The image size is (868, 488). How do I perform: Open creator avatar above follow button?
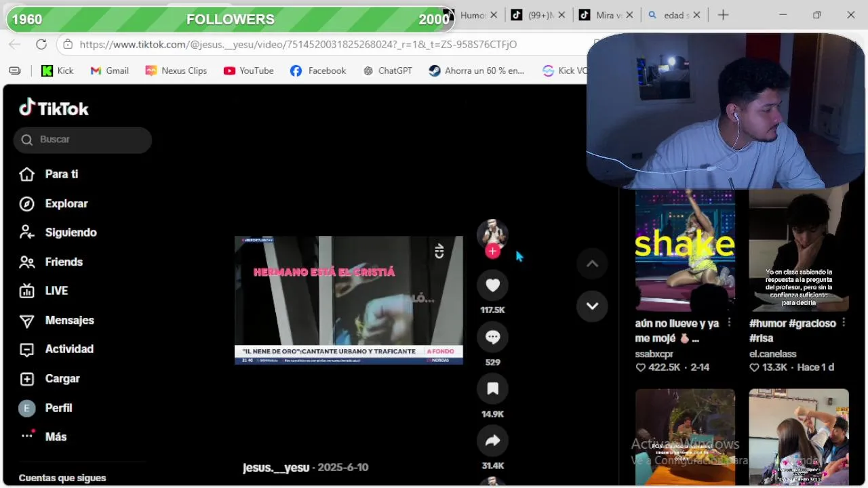(x=492, y=233)
